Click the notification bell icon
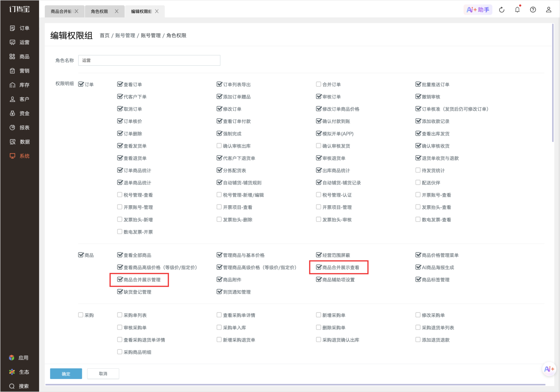 pos(517,10)
